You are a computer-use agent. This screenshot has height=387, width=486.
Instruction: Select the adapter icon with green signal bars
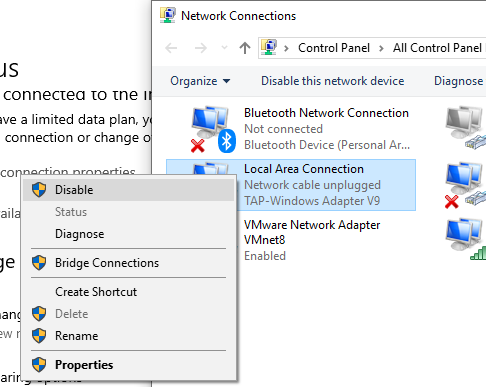465,239
